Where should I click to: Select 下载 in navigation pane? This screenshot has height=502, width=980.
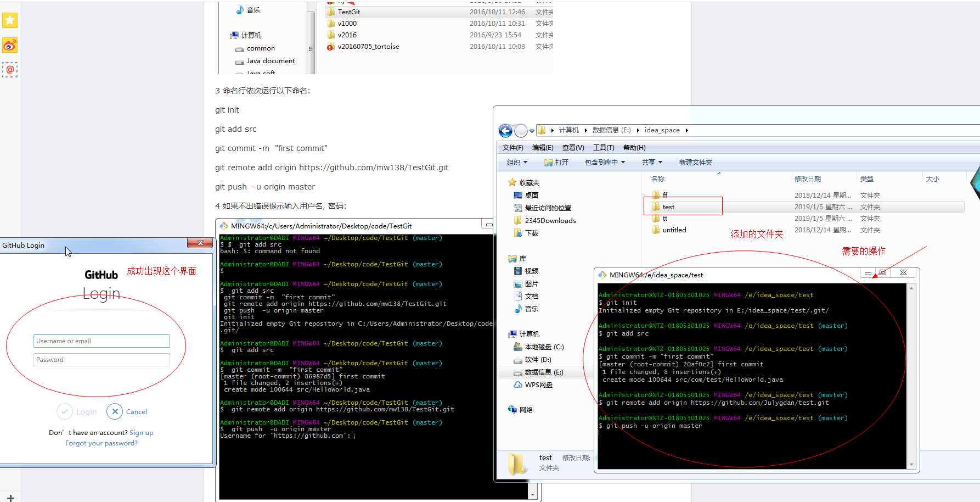526,233
